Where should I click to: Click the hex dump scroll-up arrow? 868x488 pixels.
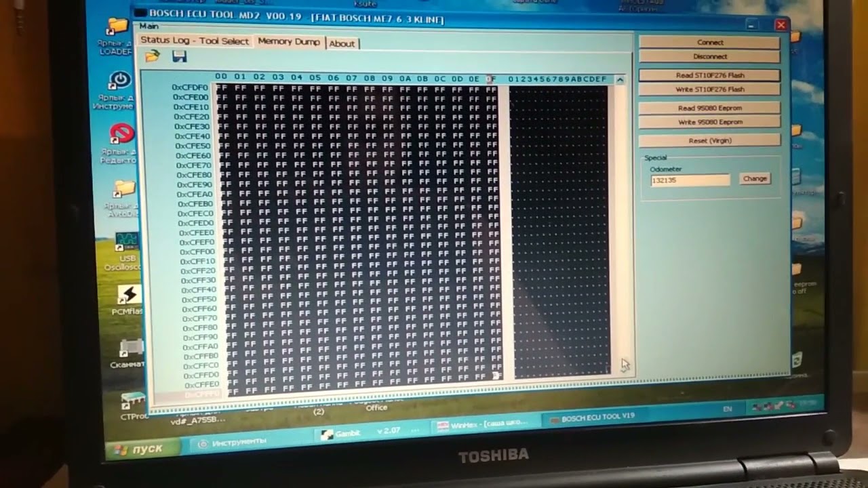[619, 80]
